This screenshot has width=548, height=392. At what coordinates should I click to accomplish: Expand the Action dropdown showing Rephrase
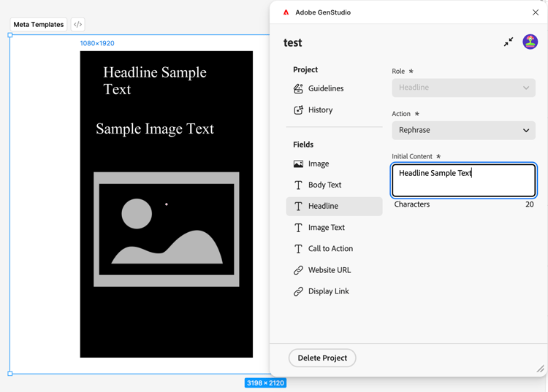(463, 130)
